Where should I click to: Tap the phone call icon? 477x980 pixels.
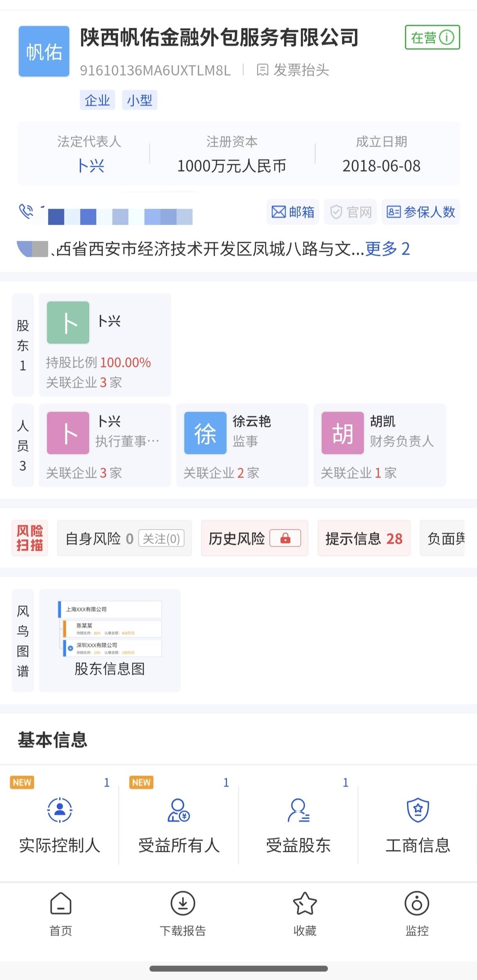[x=26, y=212]
